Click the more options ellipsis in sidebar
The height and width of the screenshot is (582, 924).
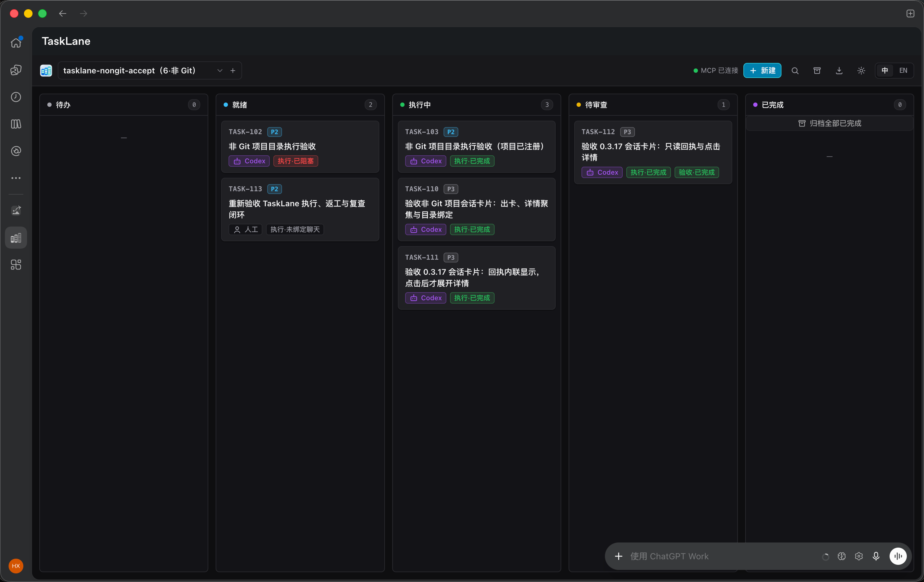tap(16, 178)
